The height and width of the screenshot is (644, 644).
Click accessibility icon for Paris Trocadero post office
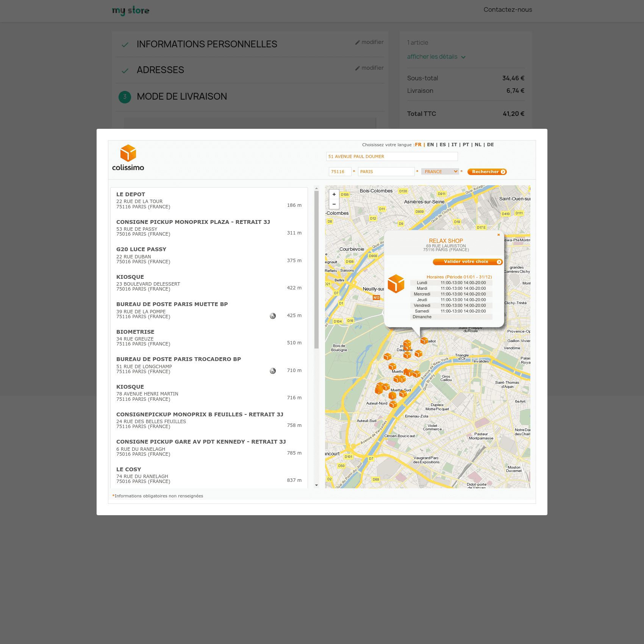click(273, 371)
